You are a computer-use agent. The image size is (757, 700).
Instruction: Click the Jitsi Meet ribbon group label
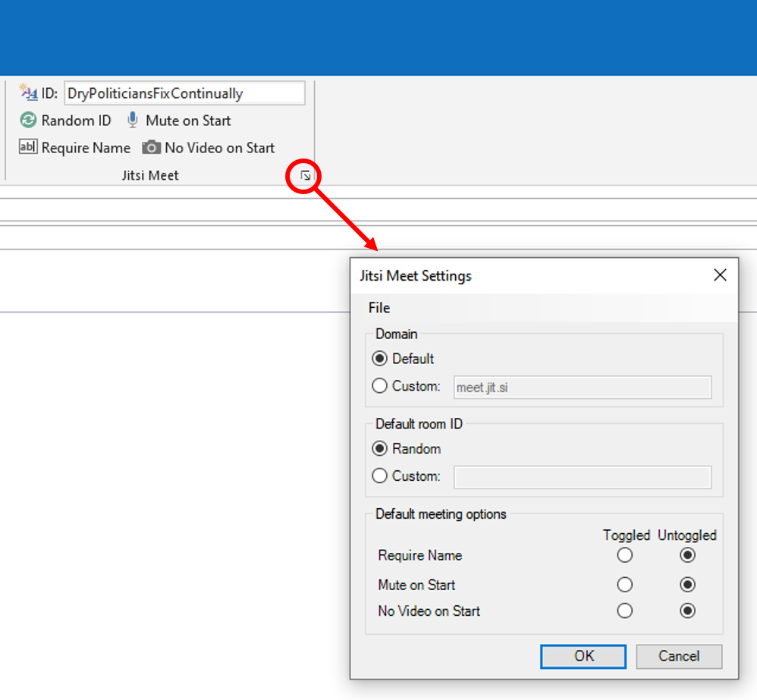[150, 175]
